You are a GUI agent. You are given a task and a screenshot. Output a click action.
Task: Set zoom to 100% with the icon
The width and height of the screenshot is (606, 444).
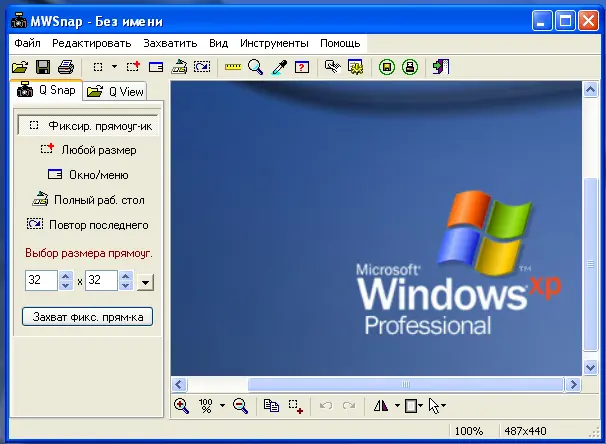pyautogui.click(x=206, y=406)
